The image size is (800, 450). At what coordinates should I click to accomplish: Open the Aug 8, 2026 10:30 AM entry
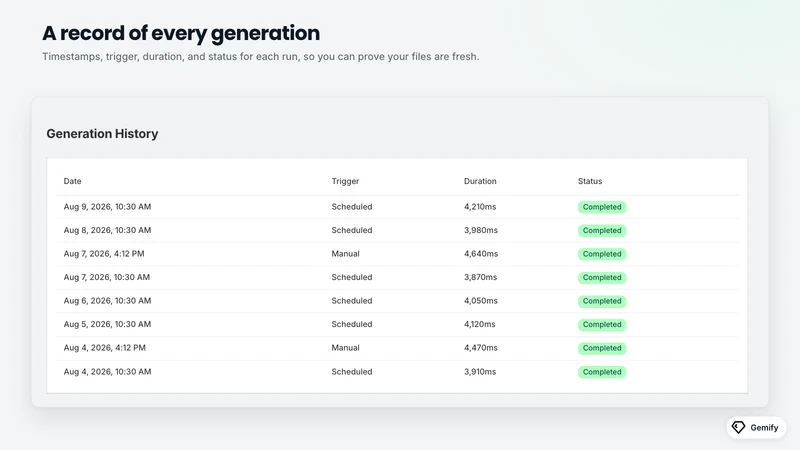(x=397, y=230)
